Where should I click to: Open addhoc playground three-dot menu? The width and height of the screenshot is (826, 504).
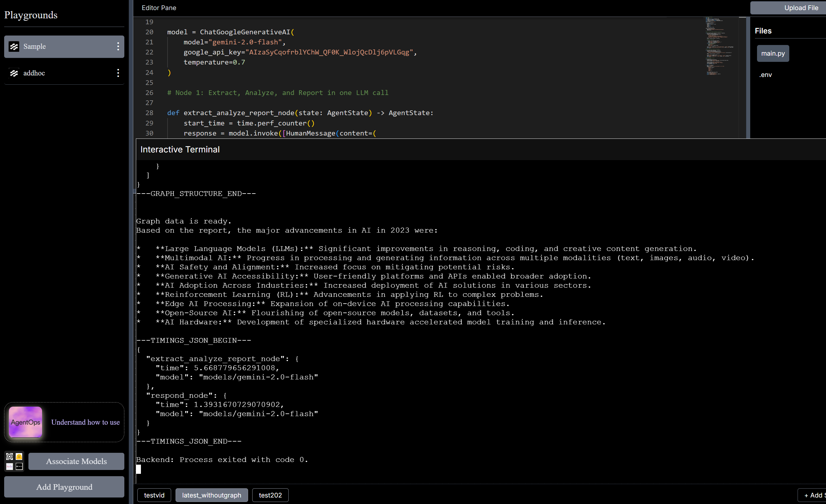[x=118, y=73]
